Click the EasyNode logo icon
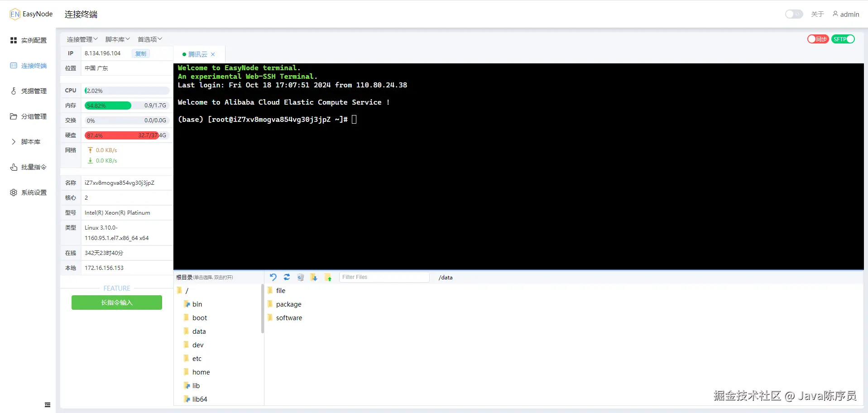This screenshot has height=413, width=868. coord(15,14)
